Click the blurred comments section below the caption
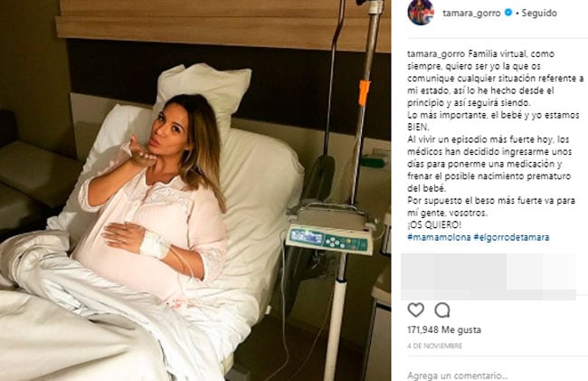 [x=488, y=277]
